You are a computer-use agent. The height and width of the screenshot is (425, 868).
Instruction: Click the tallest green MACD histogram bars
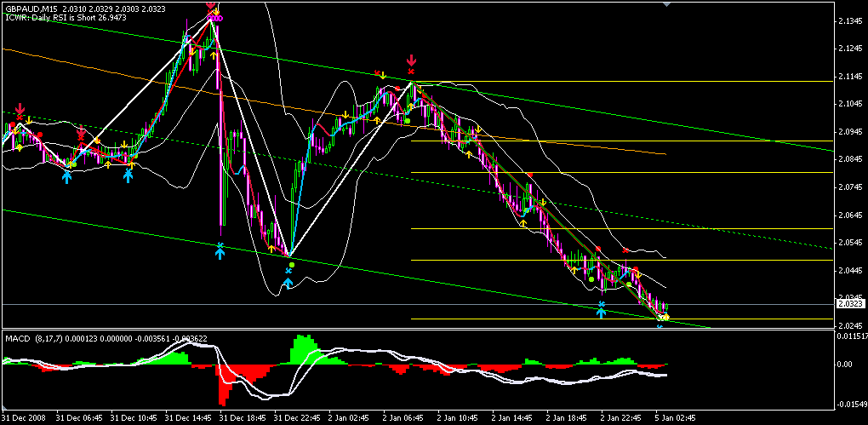[304, 349]
